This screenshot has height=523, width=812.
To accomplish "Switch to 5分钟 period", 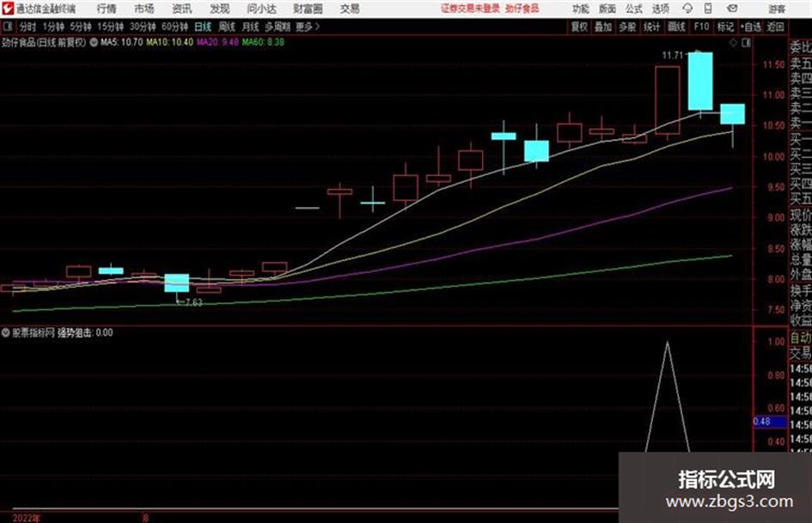I will point(80,27).
